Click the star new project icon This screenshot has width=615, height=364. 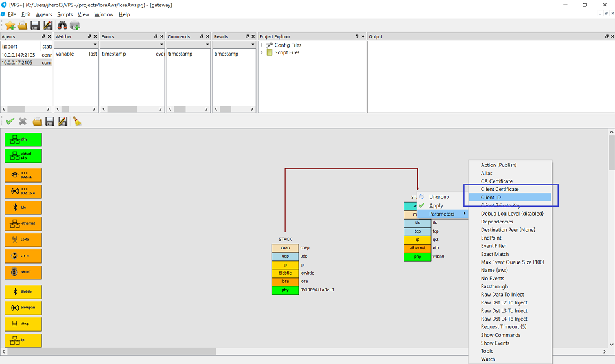(x=10, y=25)
